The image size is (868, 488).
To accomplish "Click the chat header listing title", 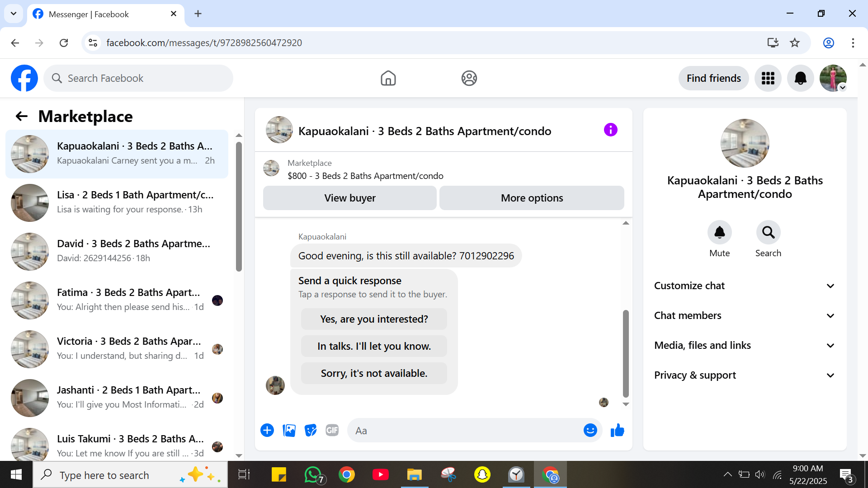I will tap(425, 131).
